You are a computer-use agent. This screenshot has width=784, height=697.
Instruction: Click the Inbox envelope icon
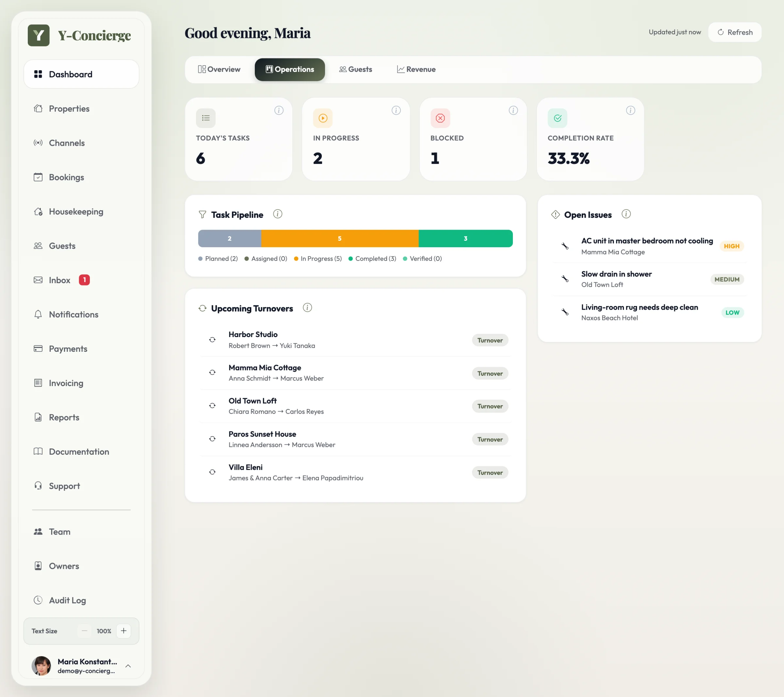click(38, 280)
